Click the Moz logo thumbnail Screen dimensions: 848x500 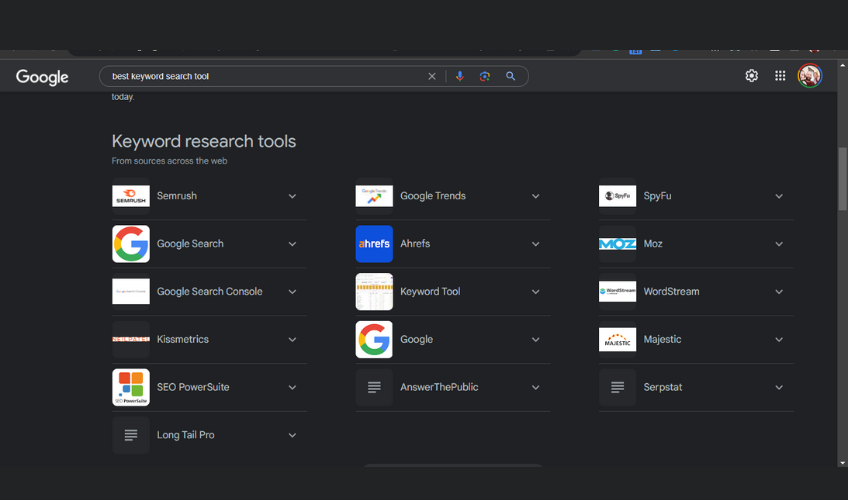coord(618,244)
